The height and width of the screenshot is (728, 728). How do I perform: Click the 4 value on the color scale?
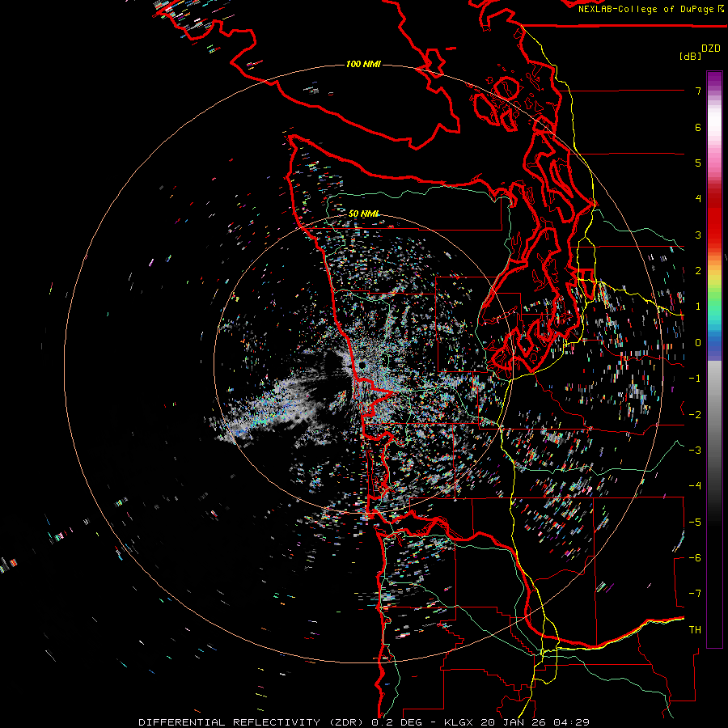tap(698, 199)
